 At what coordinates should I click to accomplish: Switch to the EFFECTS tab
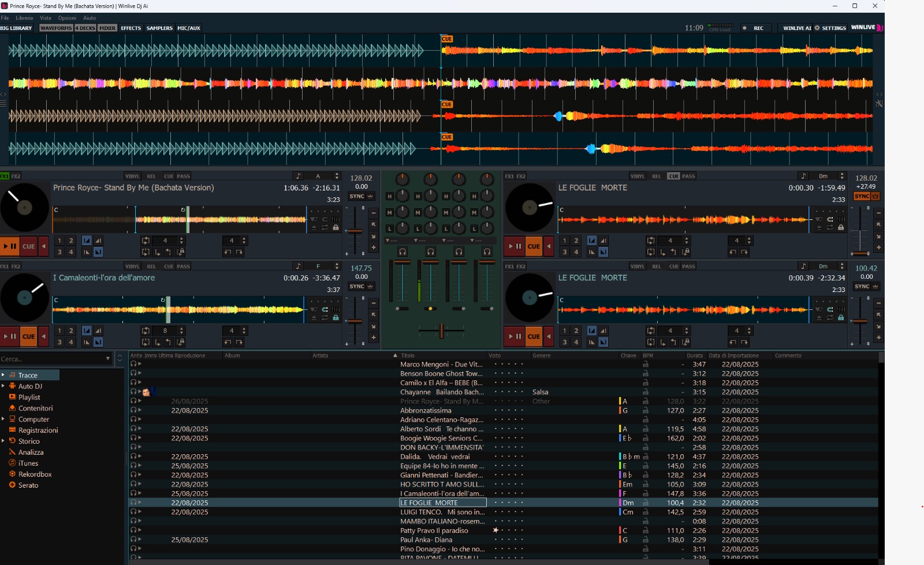pyautogui.click(x=131, y=28)
